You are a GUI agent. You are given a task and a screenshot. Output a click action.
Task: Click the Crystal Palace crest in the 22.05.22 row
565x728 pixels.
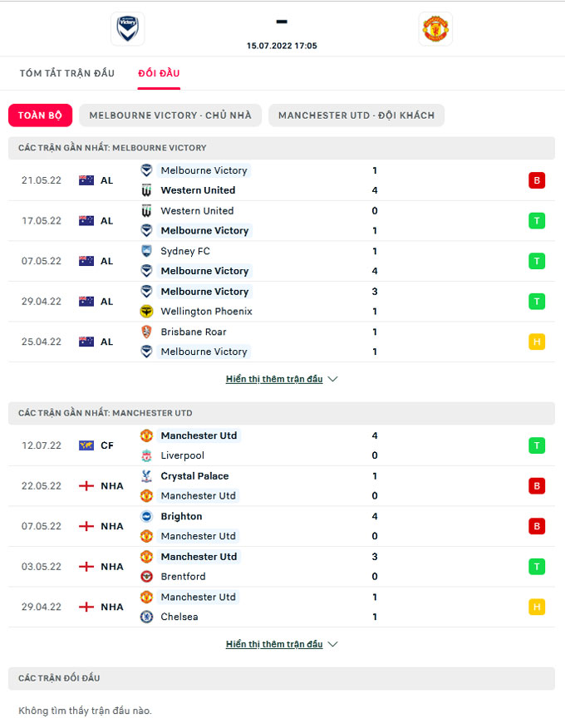[148, 476]
